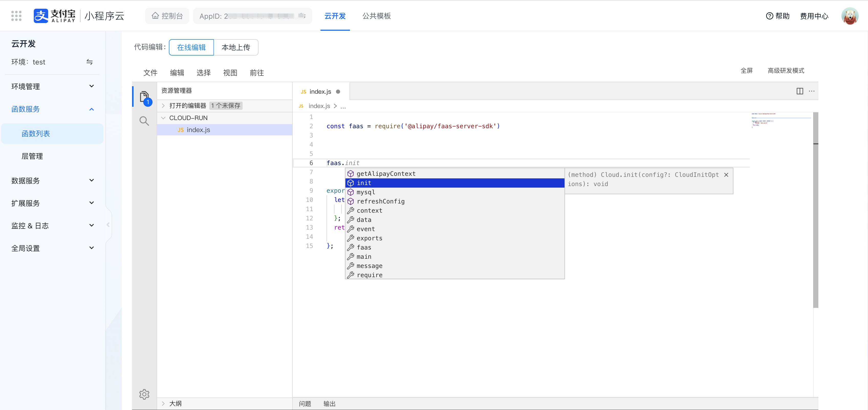
Task: Toggle 全屏 fullscreen mode
Action: (x=746, y=71)
